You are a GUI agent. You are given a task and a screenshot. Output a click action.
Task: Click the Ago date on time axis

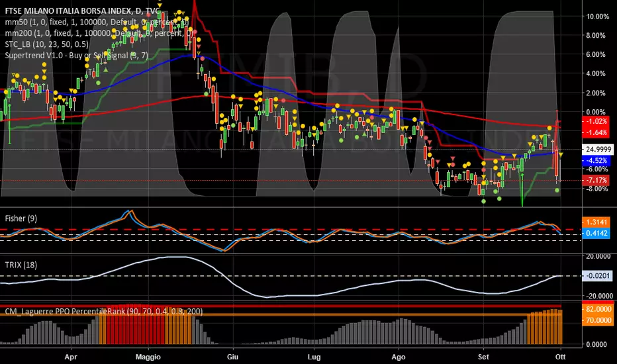(x=399, y=357)
